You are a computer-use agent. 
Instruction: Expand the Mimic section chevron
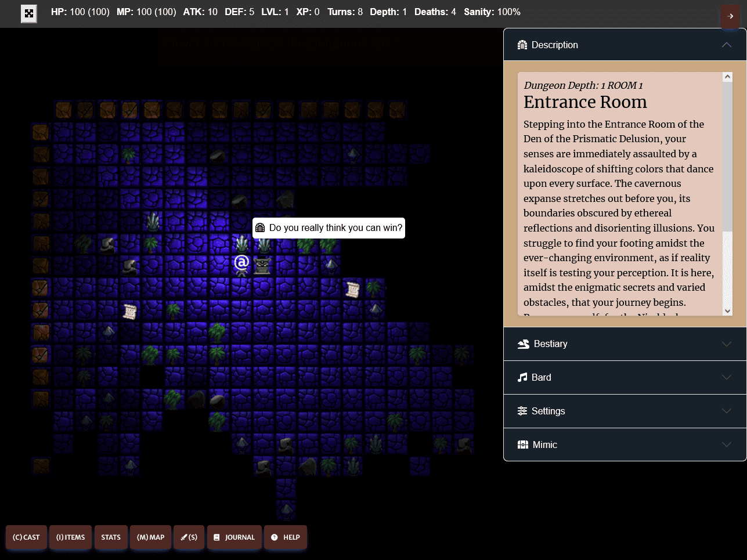coord(726,445)
